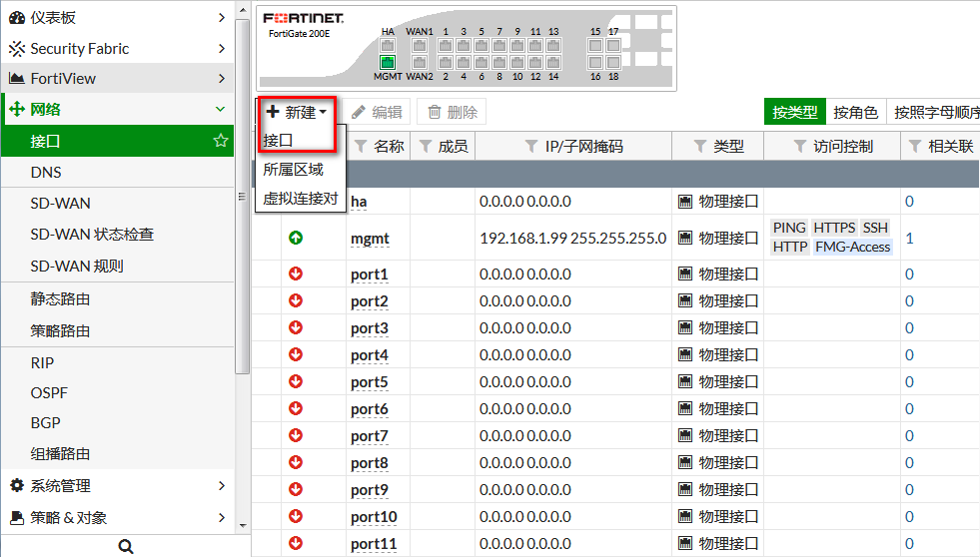The width and height of the screenshot is (980, 557).
Task: Choose 接口 from the 新建 dropdown
Action: pos(278,141)
